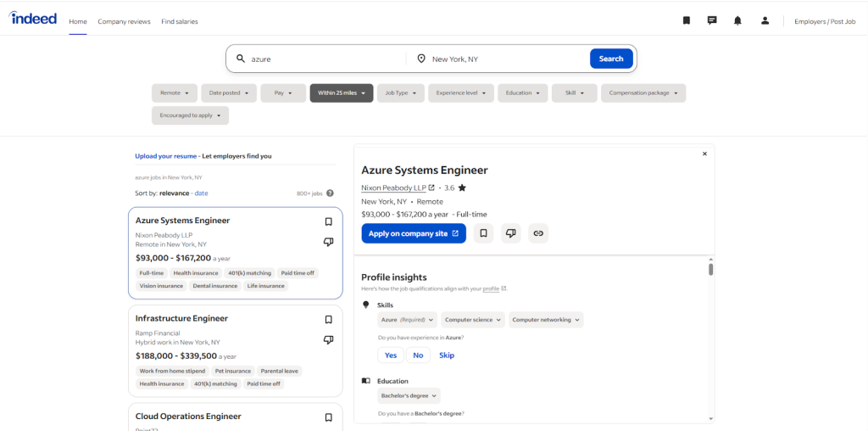Expand the Bachelor's degree chip
868x431 pixels.
point(409,395)
